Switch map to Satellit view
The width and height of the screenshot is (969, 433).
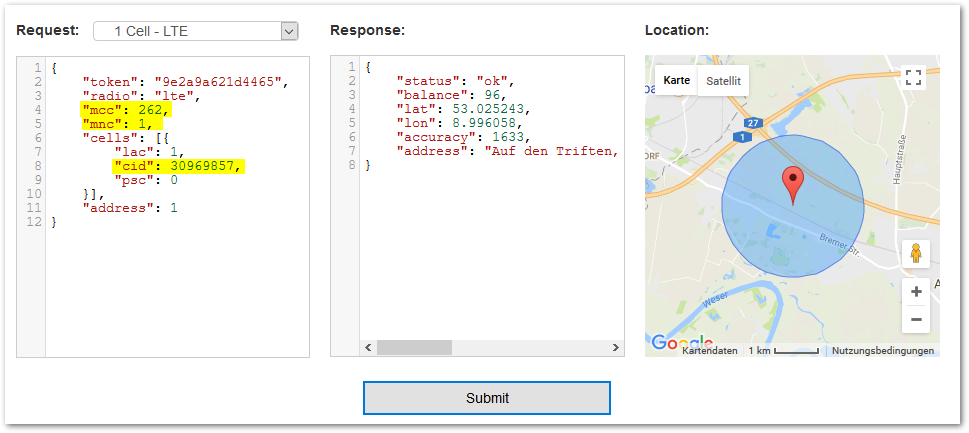(x=723, y=80)
